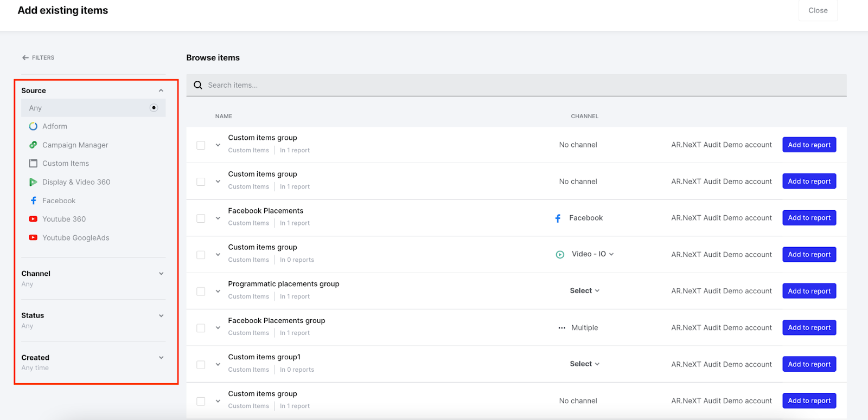This screenshot has width=868, height=420.
Task: Click the Close button
Action: click(x=818, y=10)
